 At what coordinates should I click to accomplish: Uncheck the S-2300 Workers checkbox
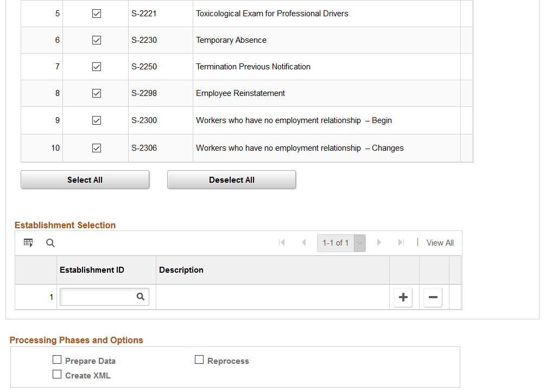point(96,120)
